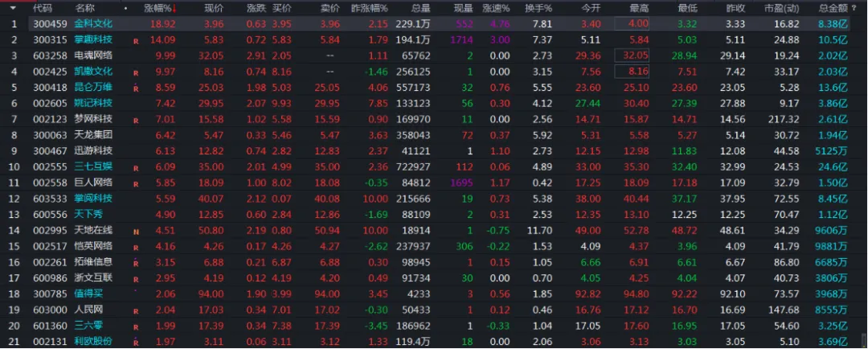Click the R marker on 拓维信息 row

[136, 263]
